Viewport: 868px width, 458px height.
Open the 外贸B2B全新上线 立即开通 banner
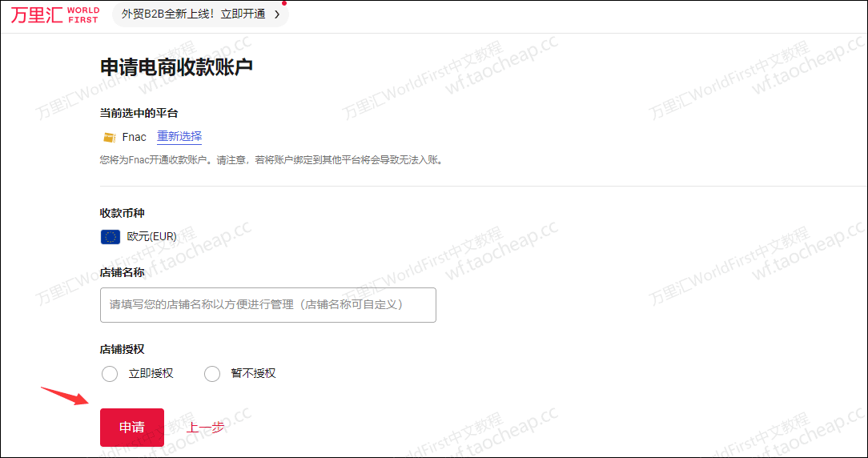point(200,14)
